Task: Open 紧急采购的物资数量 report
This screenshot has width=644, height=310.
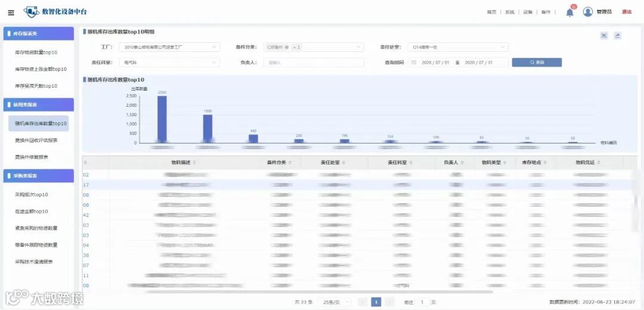Action: [36, 228]
